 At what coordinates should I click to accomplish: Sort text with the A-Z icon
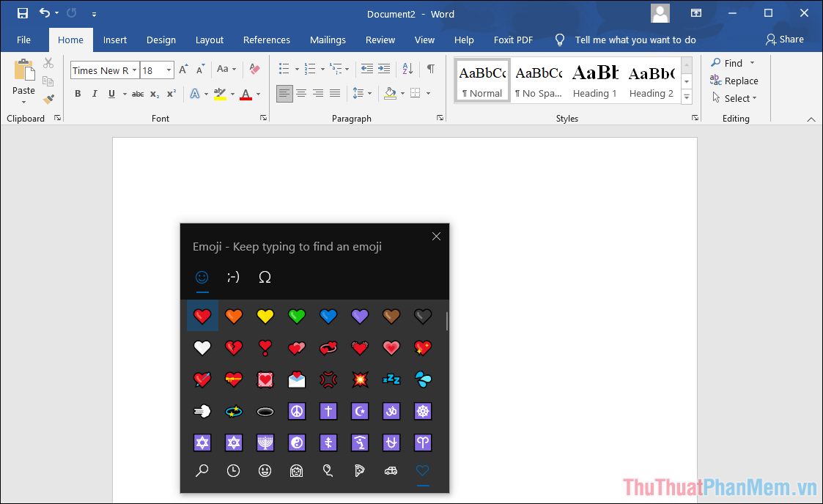coord(407,69)
